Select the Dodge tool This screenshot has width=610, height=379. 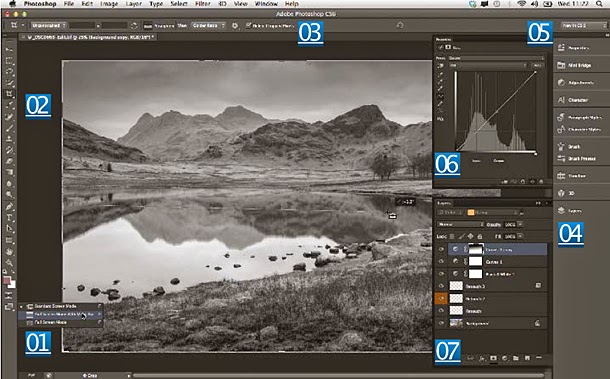coord(9,195)
